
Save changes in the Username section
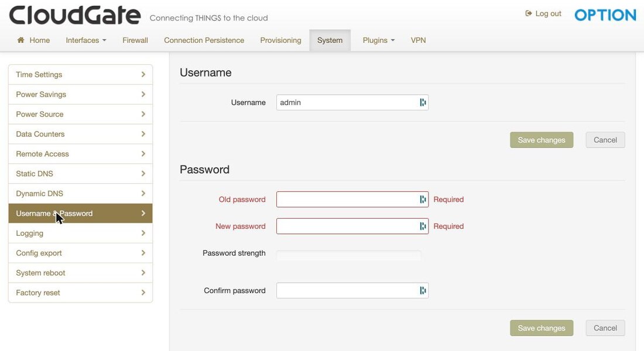click(542, 140)
